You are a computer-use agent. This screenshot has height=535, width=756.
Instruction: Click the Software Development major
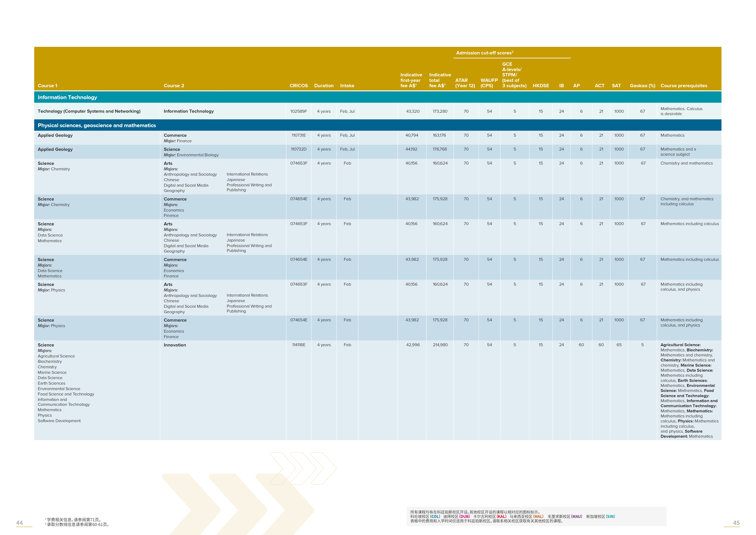click(59, 421)
